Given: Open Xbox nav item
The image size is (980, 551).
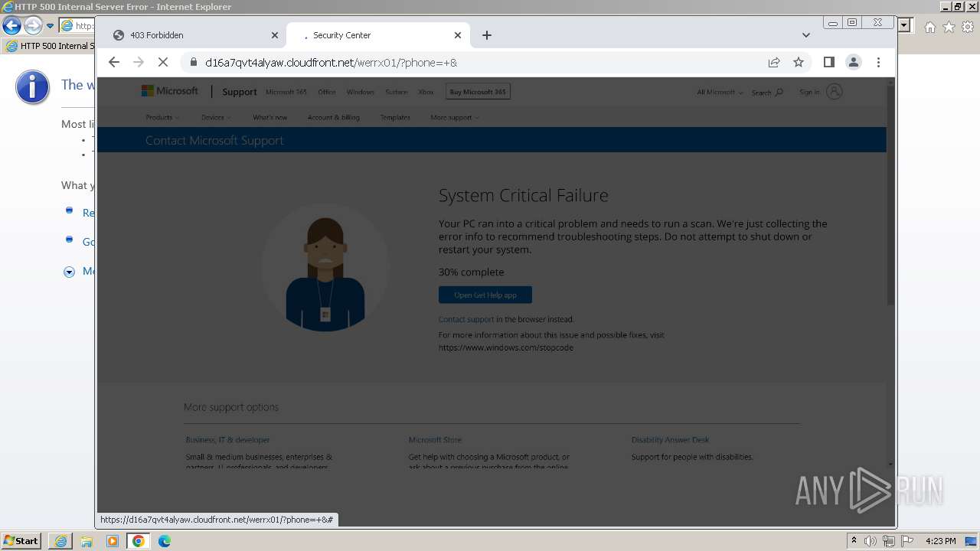Looking at the screenshot, I should (x=426, y=92).
